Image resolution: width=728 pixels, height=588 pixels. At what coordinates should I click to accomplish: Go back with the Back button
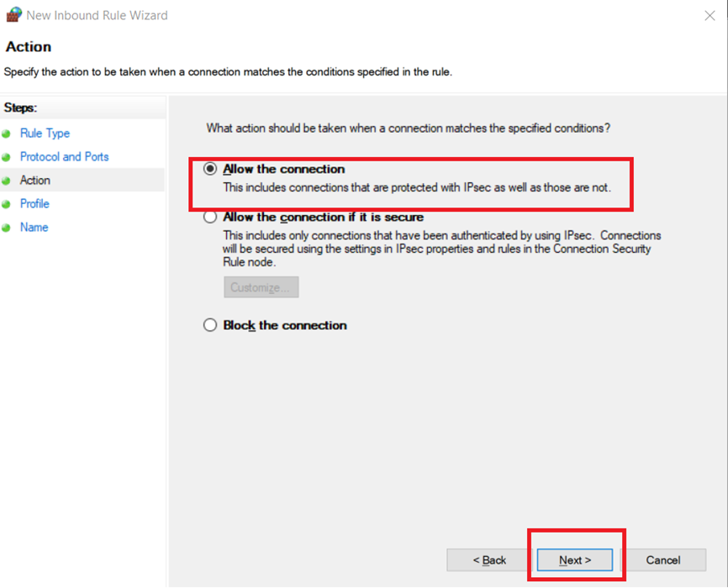click(488, 560)
